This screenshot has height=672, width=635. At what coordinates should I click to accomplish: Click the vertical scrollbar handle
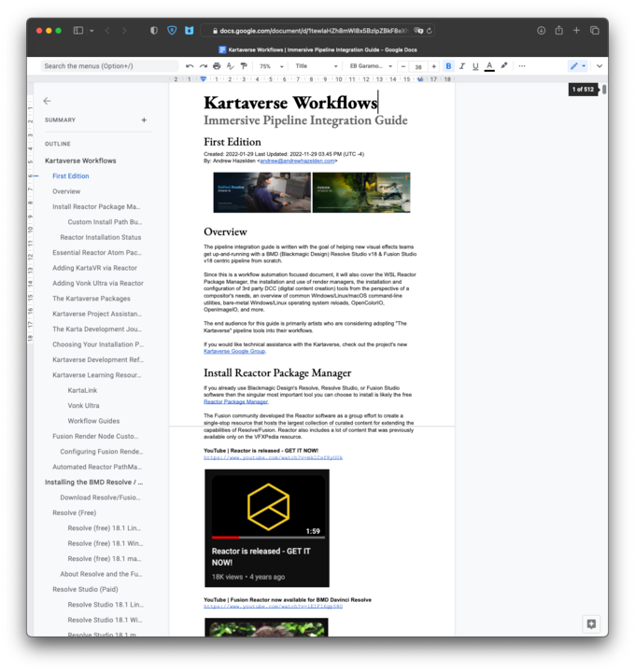coord(604,90)
